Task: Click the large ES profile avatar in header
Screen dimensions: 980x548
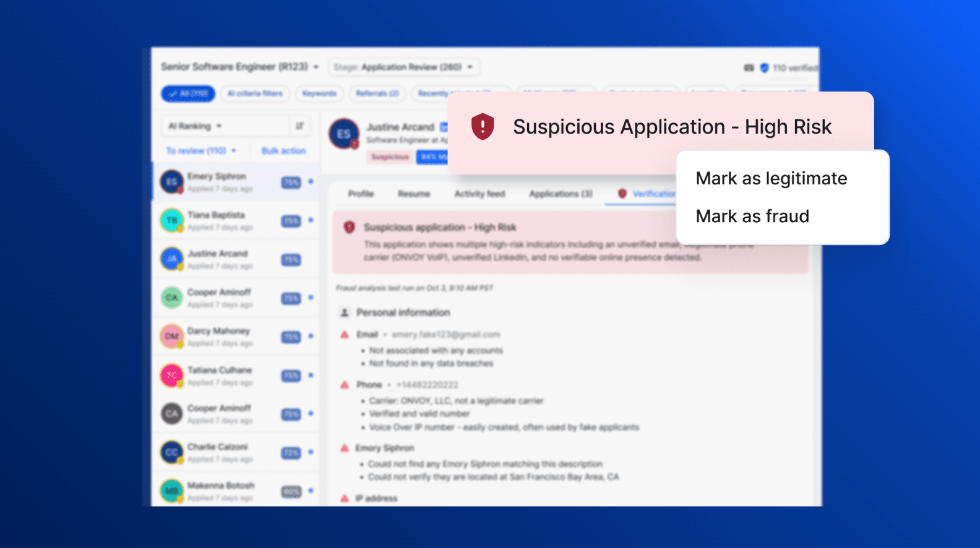Action: point(344,134)
